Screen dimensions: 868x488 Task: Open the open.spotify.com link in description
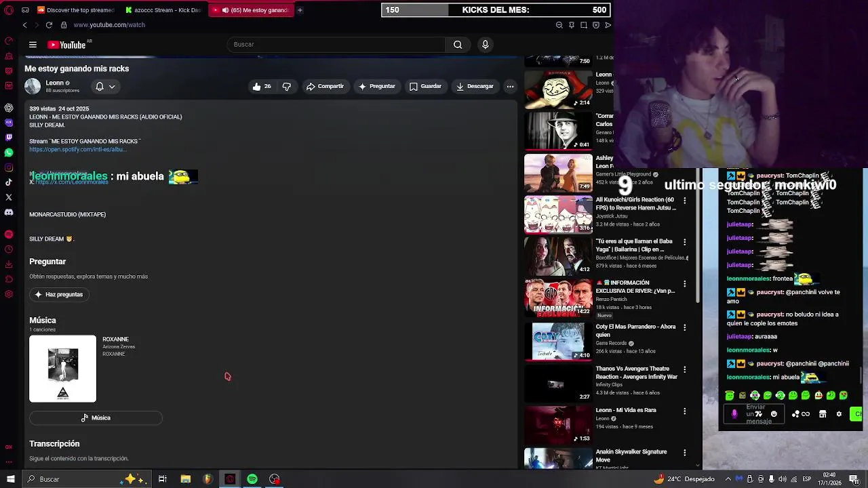coord(77,149)
